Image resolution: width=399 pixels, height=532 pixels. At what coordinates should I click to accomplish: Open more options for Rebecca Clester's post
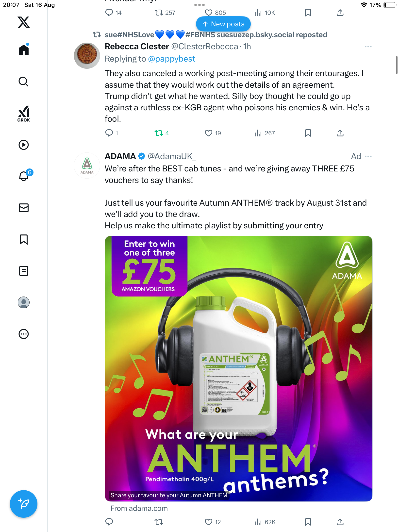(x=368, y=47)
